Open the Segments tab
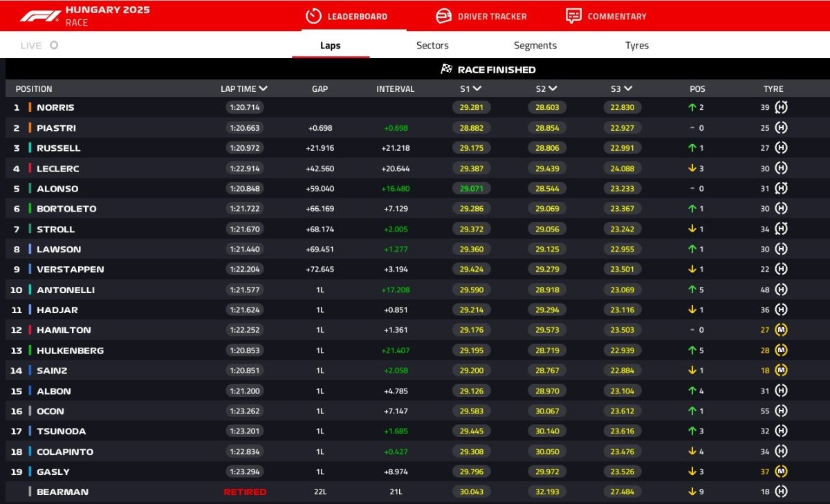Screen dimensions: 830x504 [535, 46]
